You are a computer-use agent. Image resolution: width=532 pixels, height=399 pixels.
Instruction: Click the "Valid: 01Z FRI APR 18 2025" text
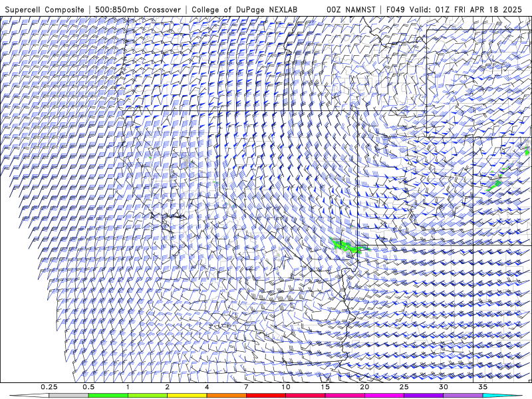pyautogui.click(x=465, y=9)
